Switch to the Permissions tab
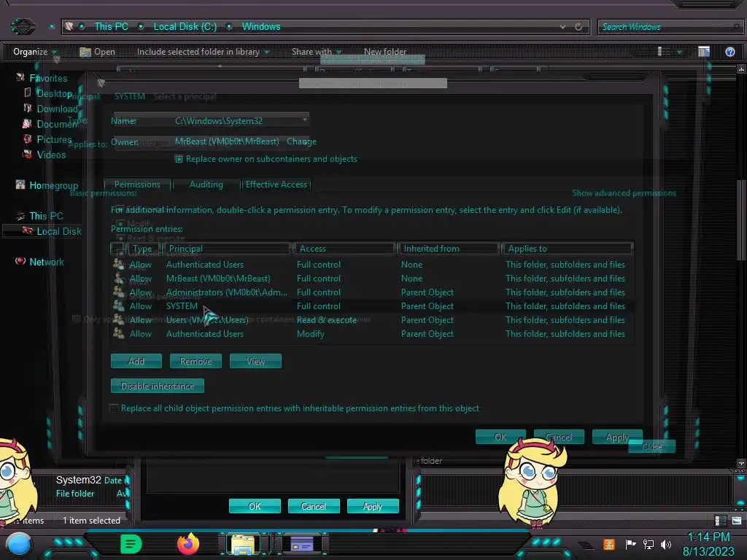 137,184
